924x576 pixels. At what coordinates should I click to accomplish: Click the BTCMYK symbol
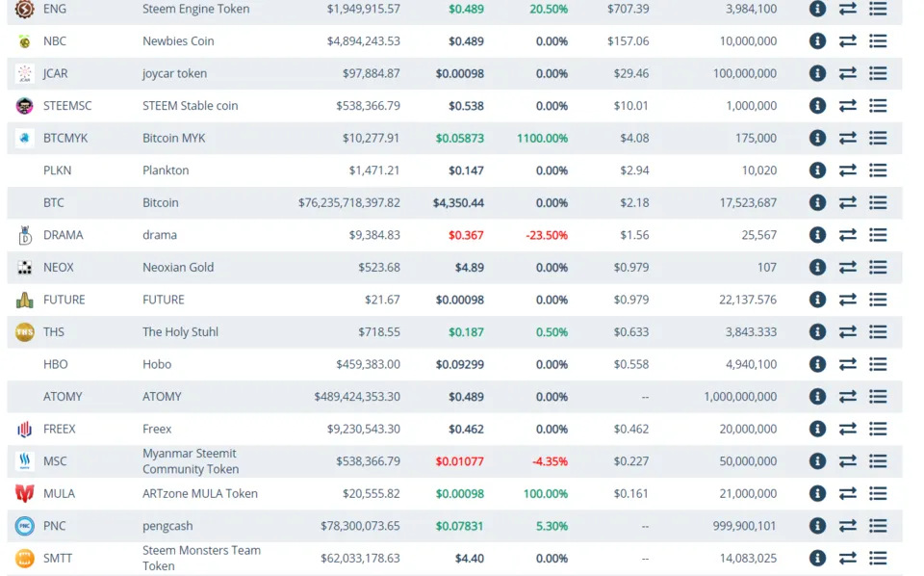[65, 138]
